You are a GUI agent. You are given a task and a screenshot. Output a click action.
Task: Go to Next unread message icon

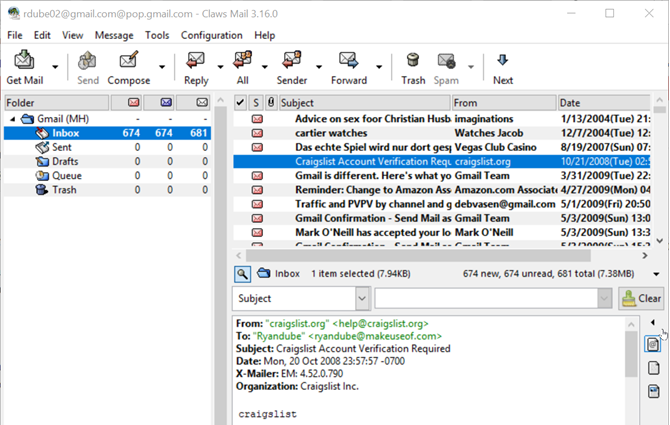tap(503, 60)
